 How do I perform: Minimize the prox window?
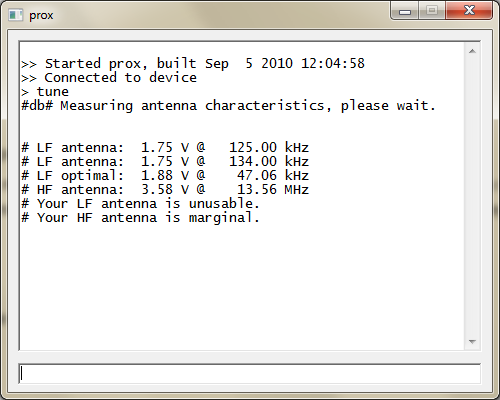405,11
